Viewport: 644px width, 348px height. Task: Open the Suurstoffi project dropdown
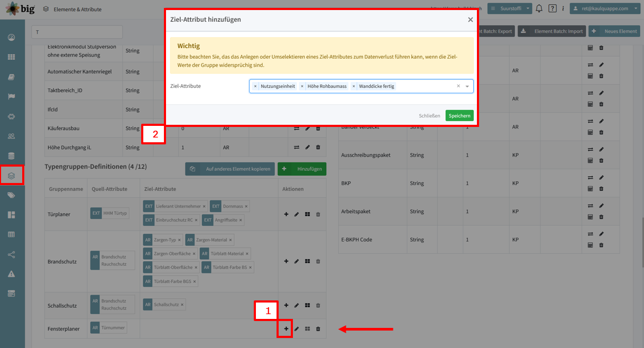510,8
